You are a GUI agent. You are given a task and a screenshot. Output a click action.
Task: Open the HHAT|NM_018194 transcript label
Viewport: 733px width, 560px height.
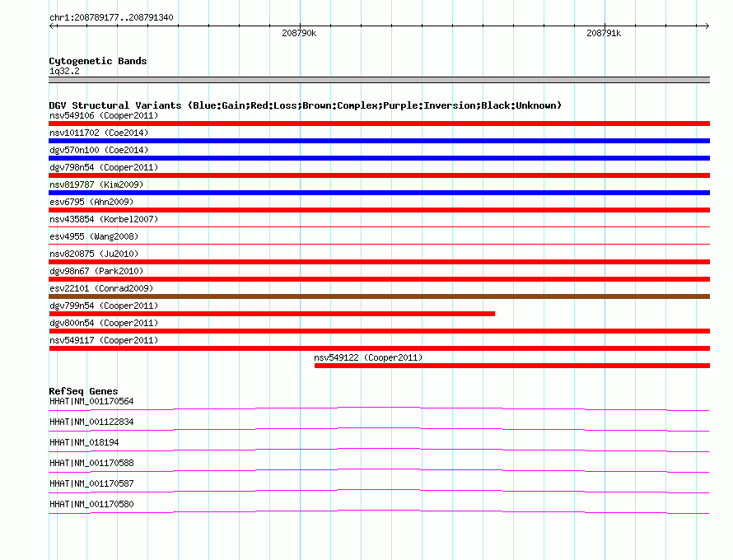(x=84, y=443)
